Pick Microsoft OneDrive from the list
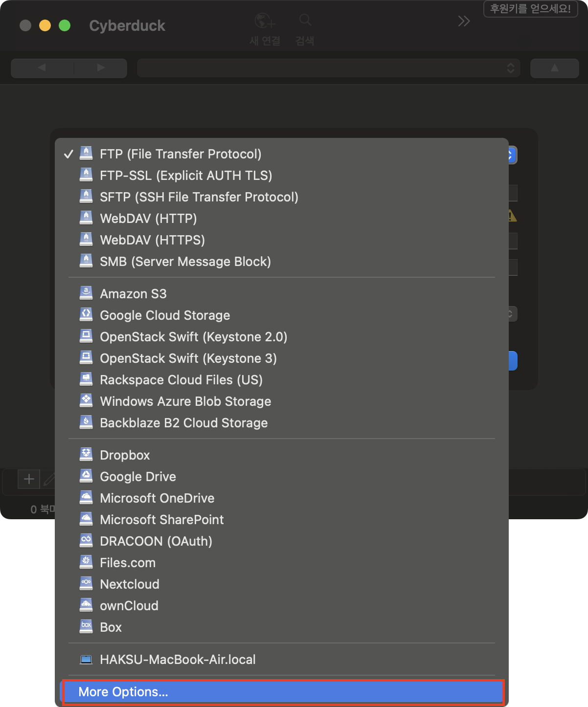Image resolution: width=588 pixels, height=707 pixels. (x=157, y=498)
